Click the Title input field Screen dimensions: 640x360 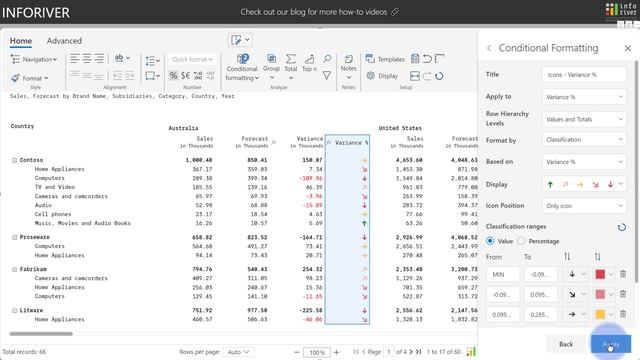tap(584, 75)
